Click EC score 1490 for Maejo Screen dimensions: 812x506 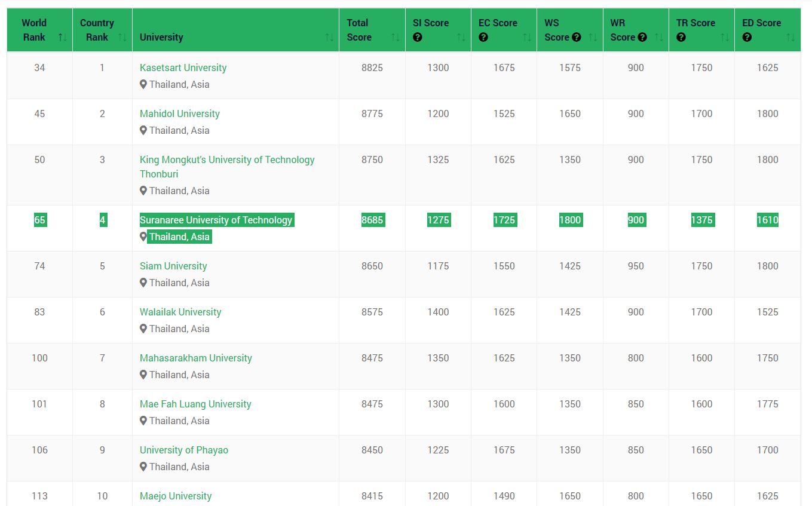[x=504, y=496]
